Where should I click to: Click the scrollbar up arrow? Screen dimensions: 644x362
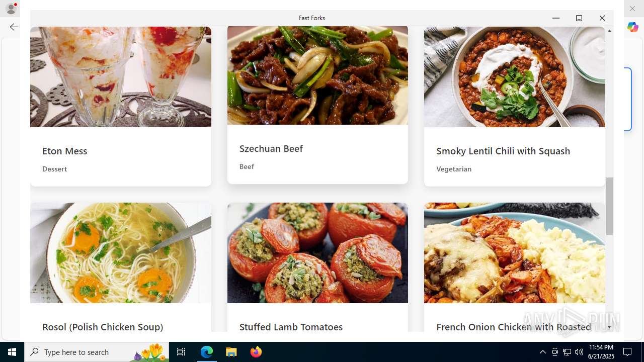[609, 31]
